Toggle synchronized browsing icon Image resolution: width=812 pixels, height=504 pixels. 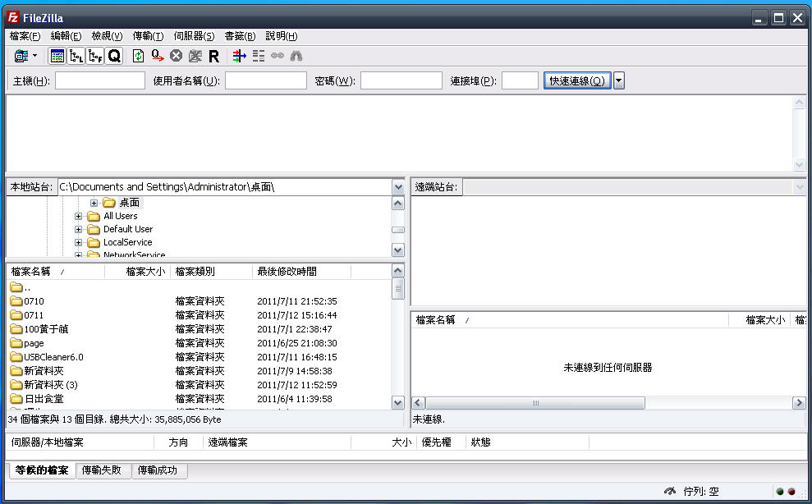point(277,56)
